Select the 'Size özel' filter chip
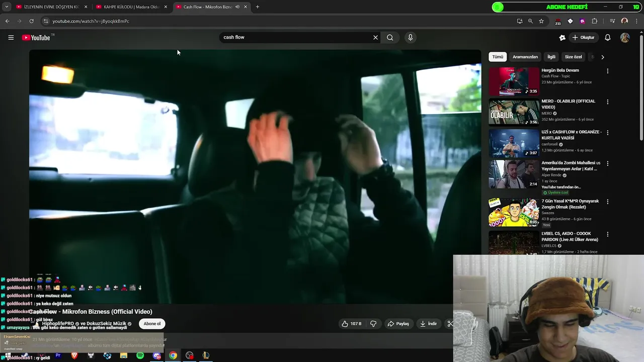Viewport: 644px width, 362px height. pos(573,57)
